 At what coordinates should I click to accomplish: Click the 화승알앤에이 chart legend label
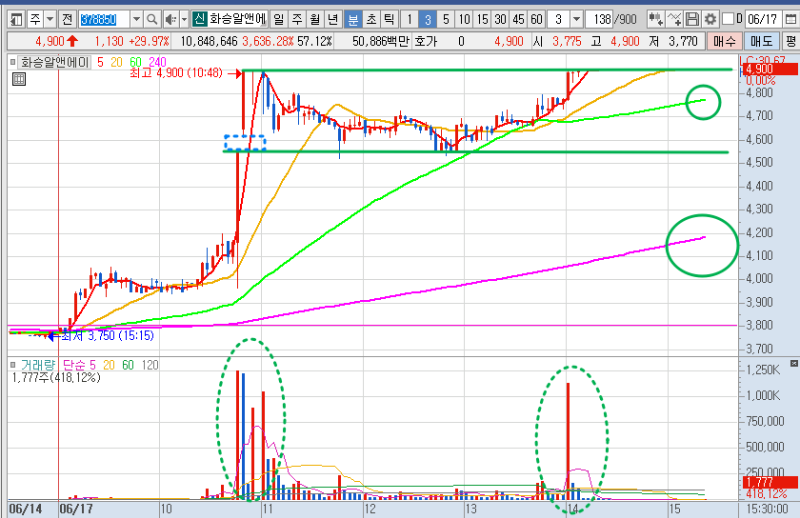point(55,62)
